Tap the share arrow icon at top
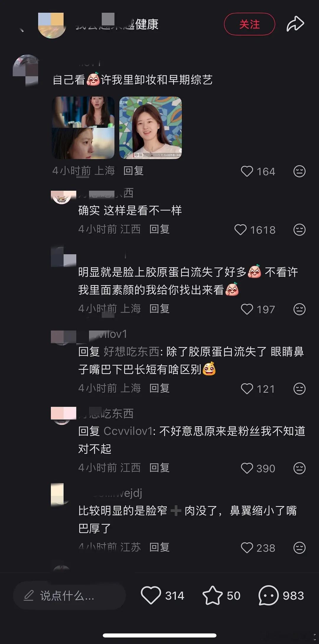The height and width of the screenshot is (644, 319). tap(295, 24)
